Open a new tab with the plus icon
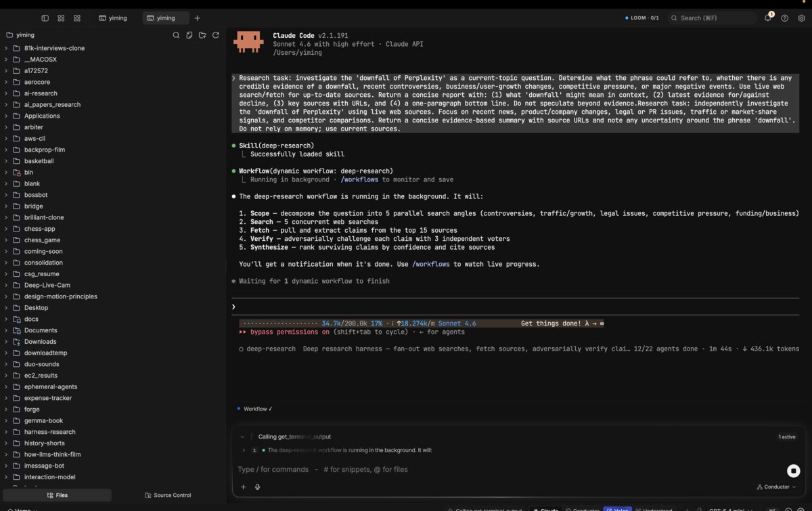Screen dimensions: 812x511 [197, 18]
